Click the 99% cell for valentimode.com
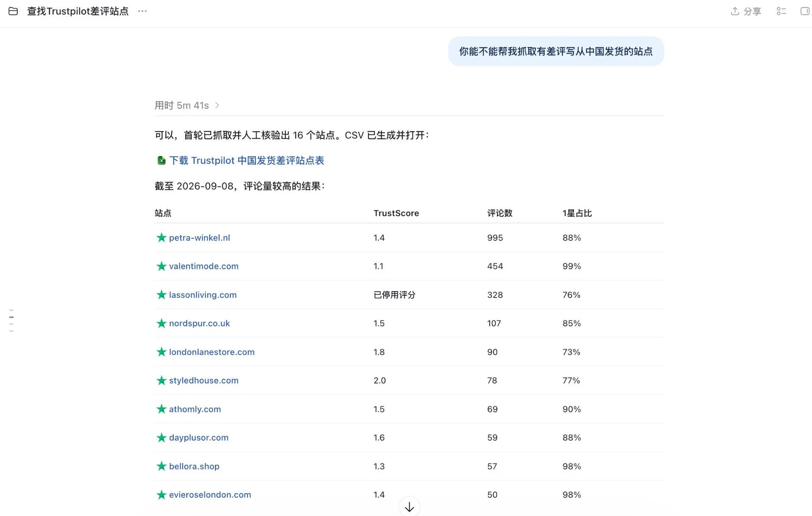Screen dimensions: 812x516 [x=572, y=266]
